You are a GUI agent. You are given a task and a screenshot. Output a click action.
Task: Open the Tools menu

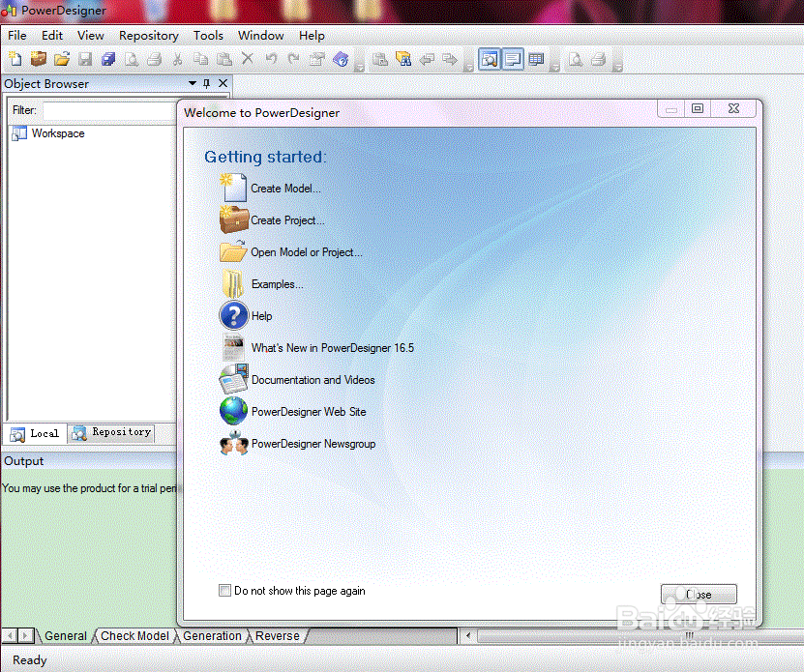(x=208, y=36)
